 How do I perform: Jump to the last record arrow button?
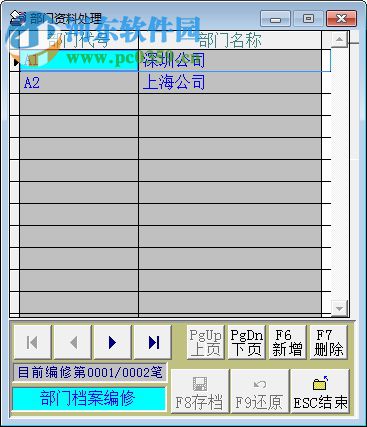point(153,342)
